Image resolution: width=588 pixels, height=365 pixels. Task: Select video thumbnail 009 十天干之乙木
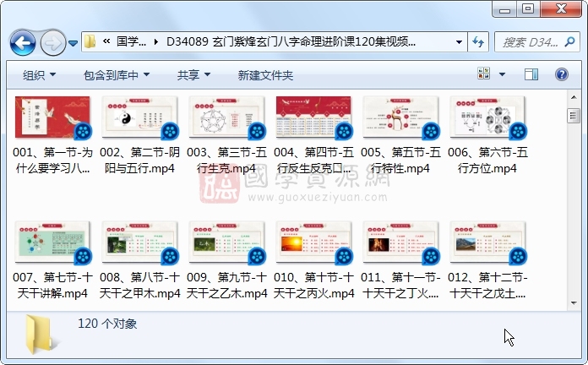pyautogui.click(x=226, y=242)
